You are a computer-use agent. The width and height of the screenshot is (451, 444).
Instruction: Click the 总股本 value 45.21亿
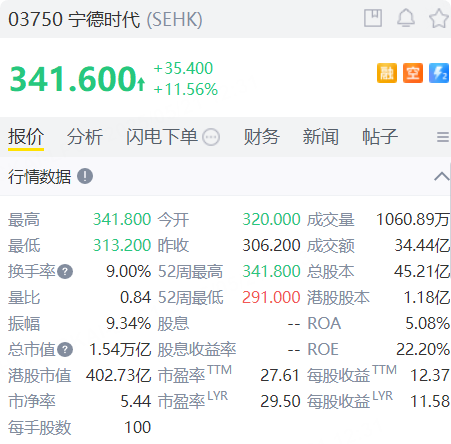point(422,272)
